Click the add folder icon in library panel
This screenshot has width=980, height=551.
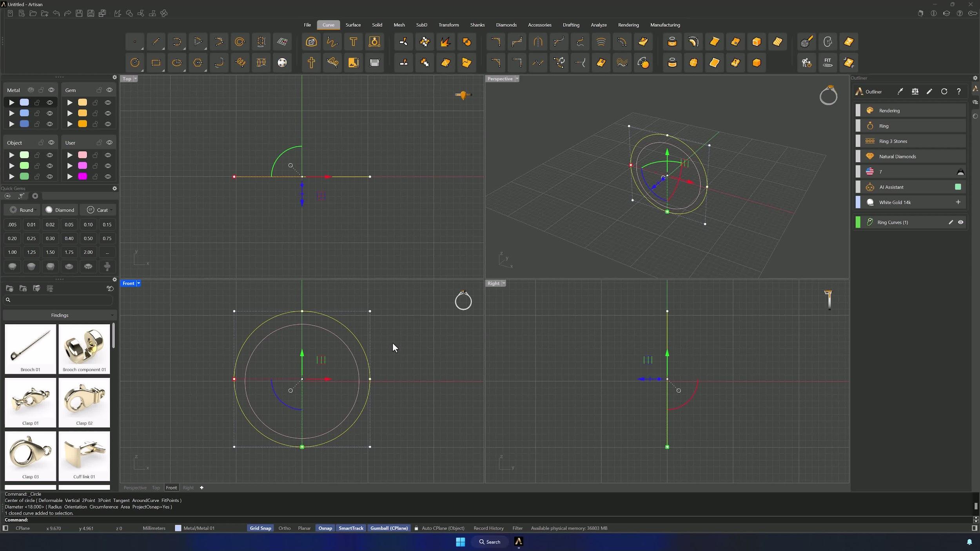tap(9, 288)
